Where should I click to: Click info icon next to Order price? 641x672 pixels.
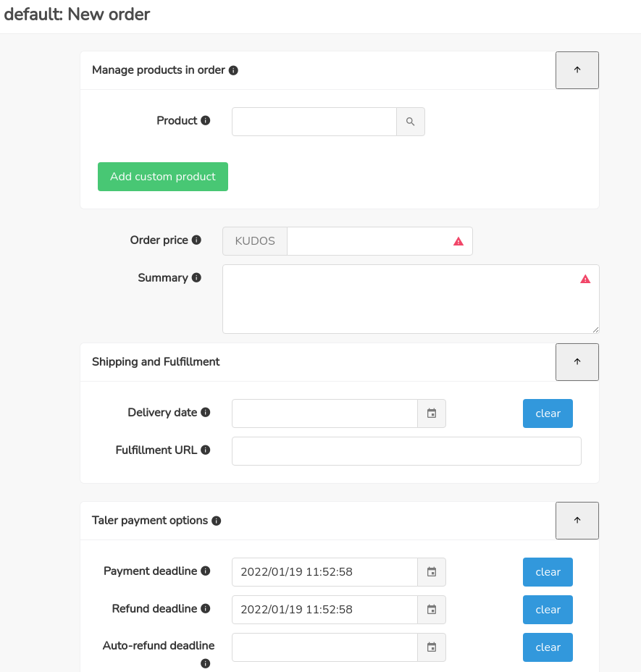196,240
